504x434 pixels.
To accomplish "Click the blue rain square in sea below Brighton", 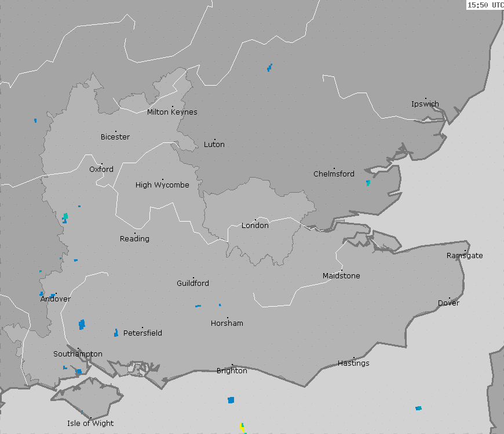I will 231,400.
